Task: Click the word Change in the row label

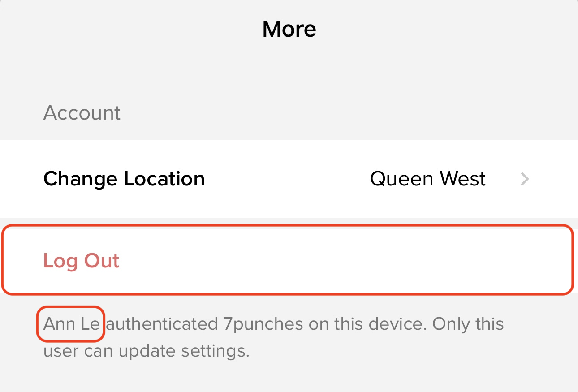Action: pos(80,179)
